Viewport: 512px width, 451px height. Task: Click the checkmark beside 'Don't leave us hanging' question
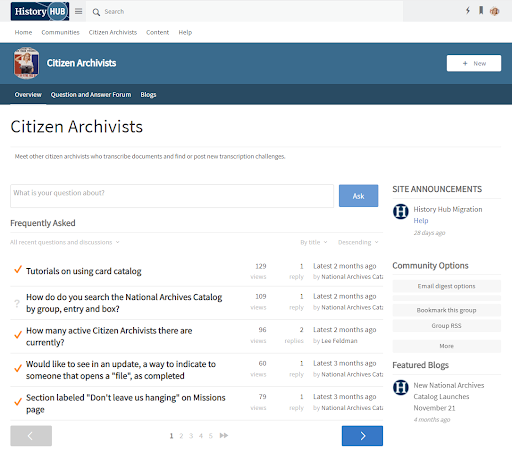[x=18, y=401]
